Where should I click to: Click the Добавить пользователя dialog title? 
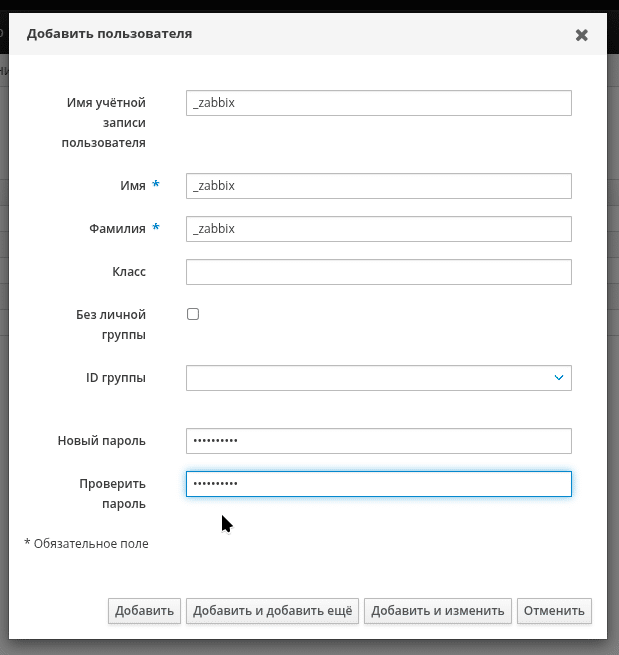click(109, 34)
